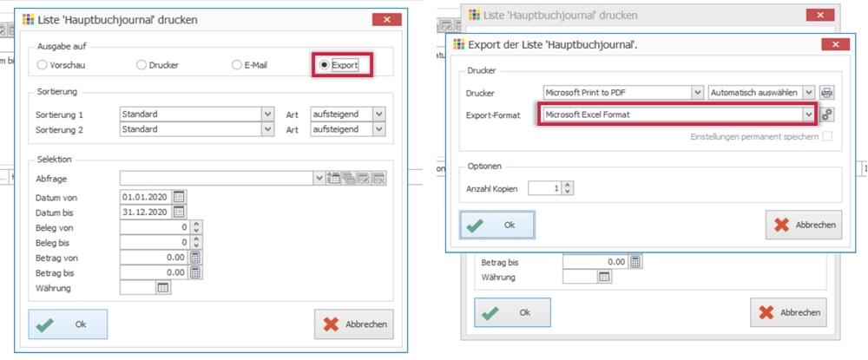Open calculator for Betrag bis field

195,272
